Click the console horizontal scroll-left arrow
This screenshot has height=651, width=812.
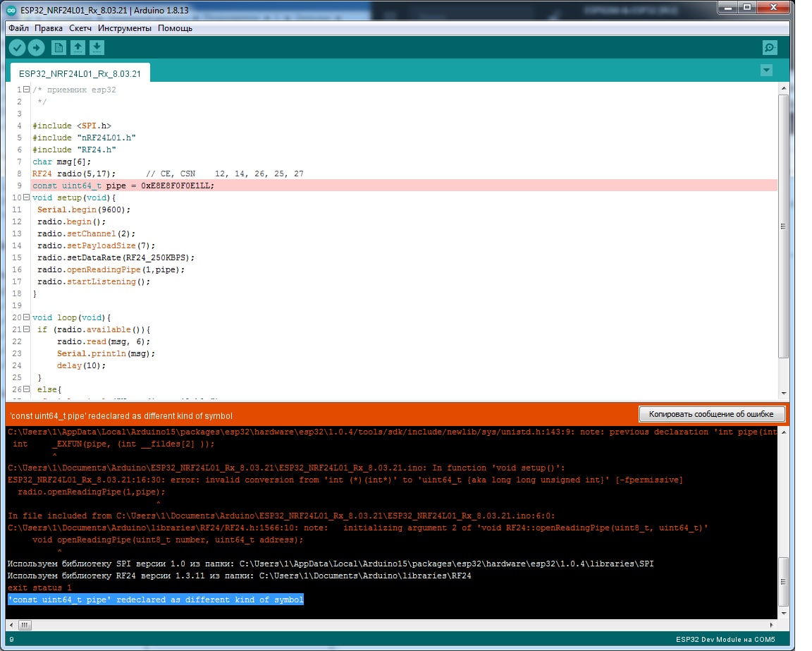11,625
